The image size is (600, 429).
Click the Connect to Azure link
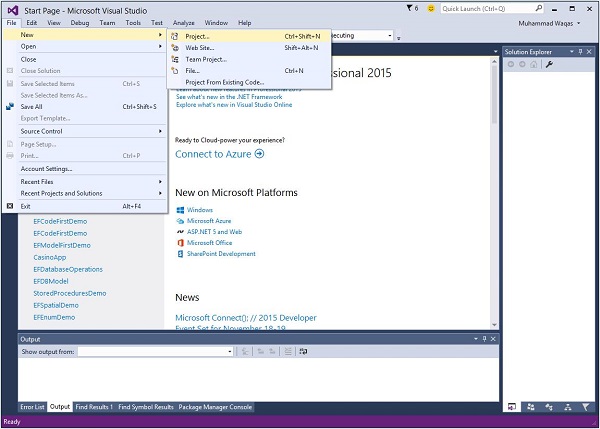coord(219,154)
